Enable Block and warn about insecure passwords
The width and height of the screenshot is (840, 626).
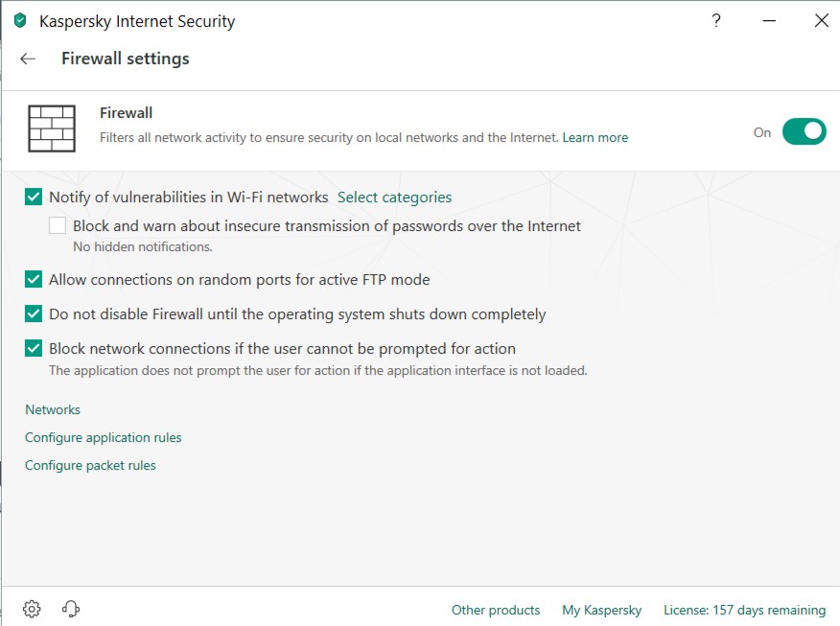(x=58, y=226)
